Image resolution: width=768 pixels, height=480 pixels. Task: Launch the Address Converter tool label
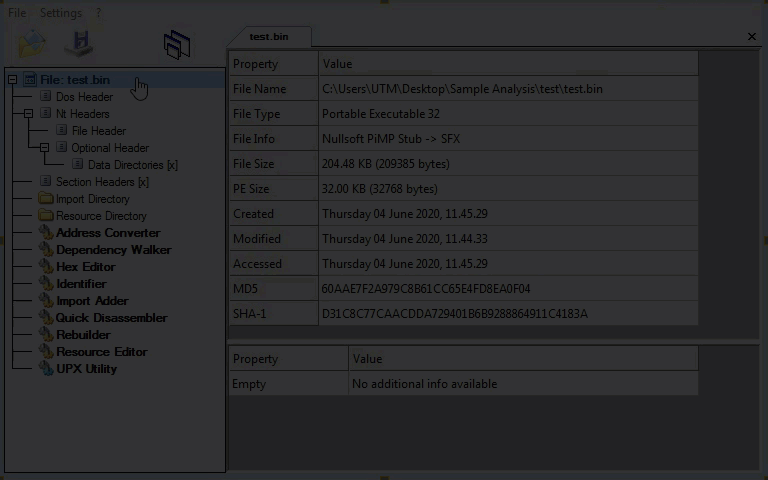pos(108,233)
